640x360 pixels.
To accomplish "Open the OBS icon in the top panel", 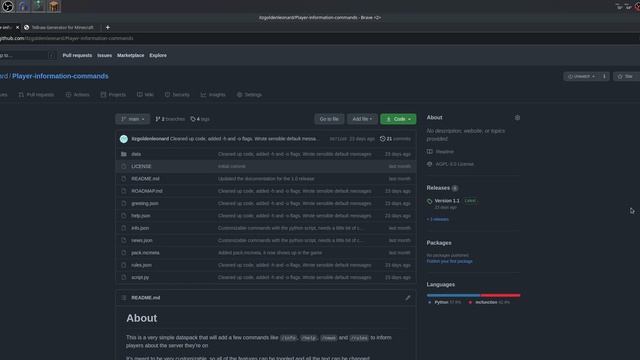I will 7,6.
